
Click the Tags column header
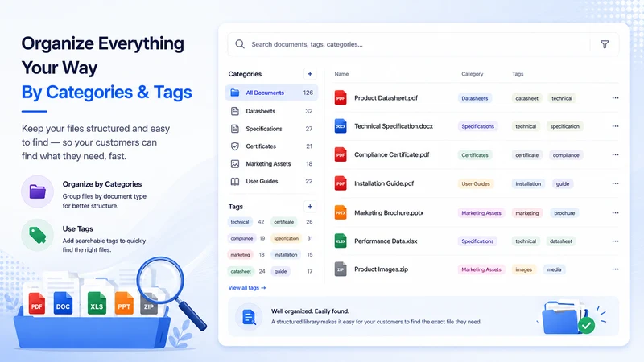pyautogui.click(x=518, y=74)
